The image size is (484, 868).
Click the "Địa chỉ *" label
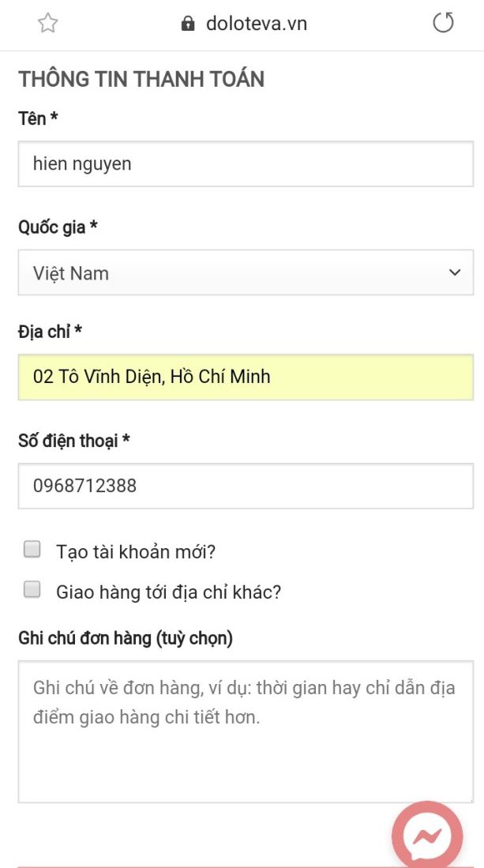50,332
